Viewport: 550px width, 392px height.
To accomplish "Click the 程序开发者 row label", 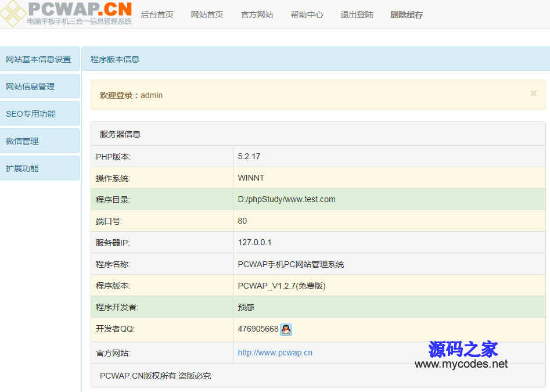I will pyautogui.click(x=117, y=307).
